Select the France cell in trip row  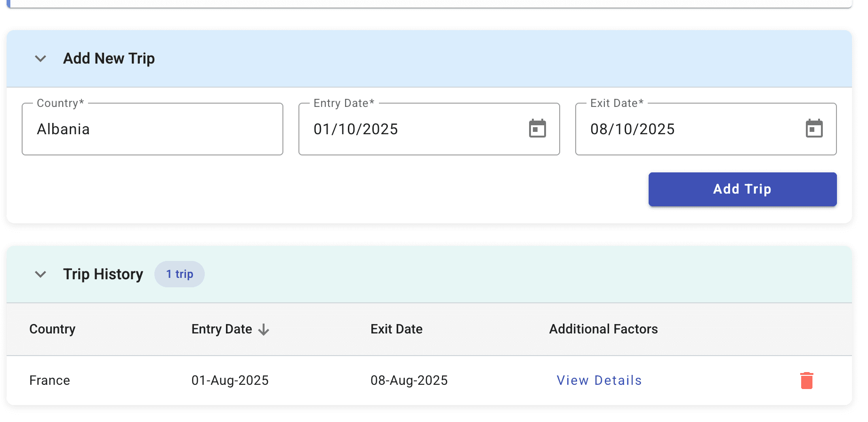tap(49, 381)
